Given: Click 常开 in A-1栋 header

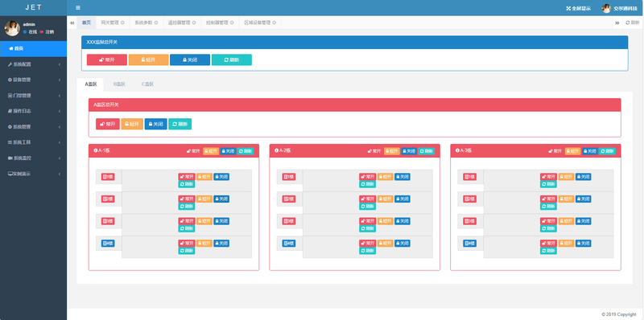Looking at the screenshot, I should 193,151.
